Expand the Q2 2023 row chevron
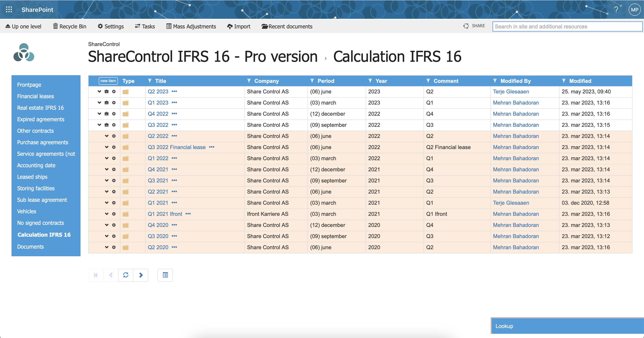 click(x=99, y=92)
